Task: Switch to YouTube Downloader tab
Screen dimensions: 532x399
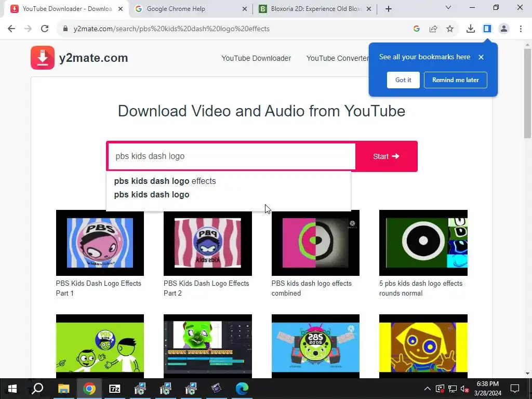Action: click(x=66, y=9)
